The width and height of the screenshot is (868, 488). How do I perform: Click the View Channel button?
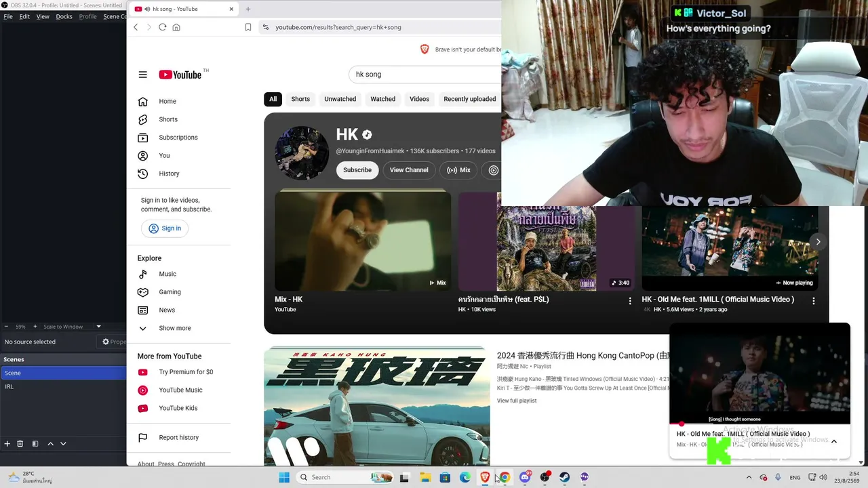click(x=409, y=170)
